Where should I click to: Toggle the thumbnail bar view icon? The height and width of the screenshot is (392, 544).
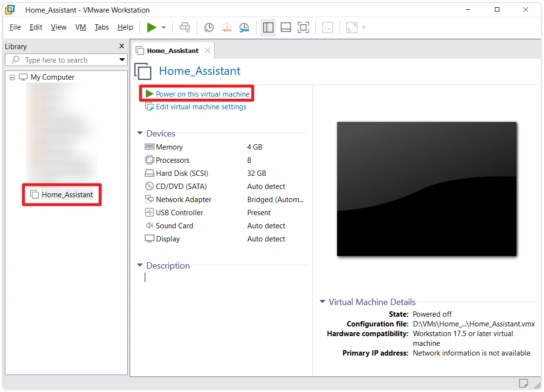pyautogui.click(x=286, y=27)
